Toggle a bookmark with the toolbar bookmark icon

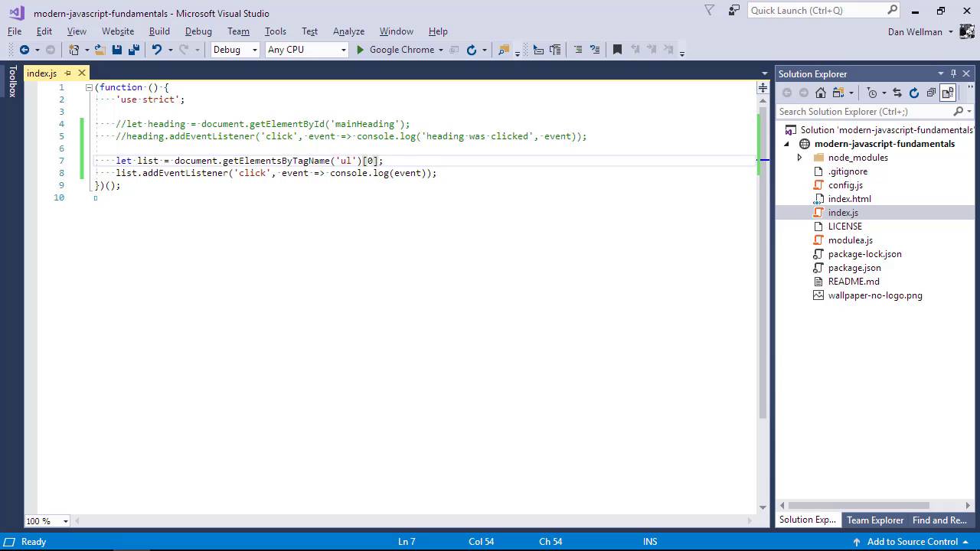click(617, 50)
